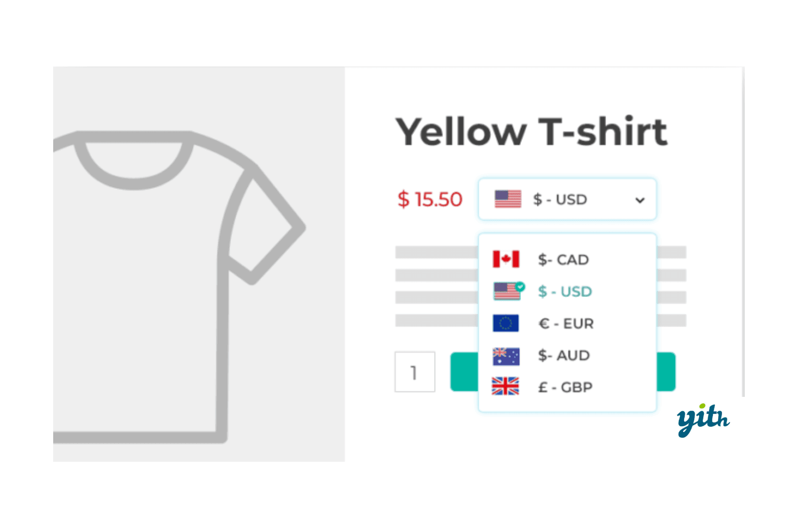Viewport: 798px width, 532px height.
Task: Pick '£ - GBP' from the dropdown
Action: [566, 387]
